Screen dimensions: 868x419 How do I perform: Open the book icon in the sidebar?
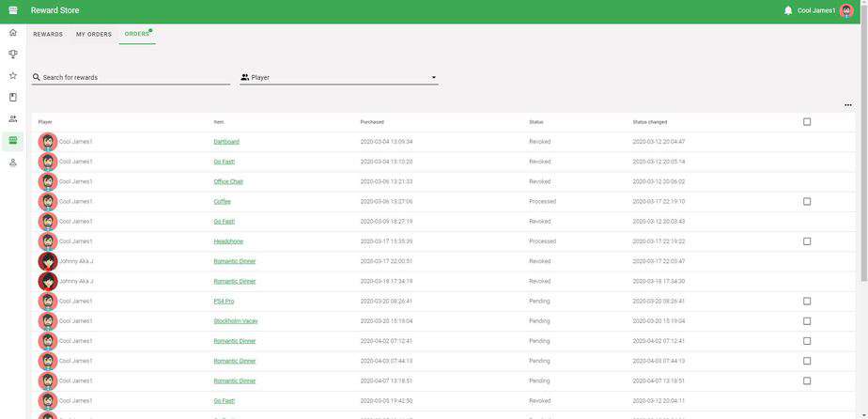click(x=13, y=98)
